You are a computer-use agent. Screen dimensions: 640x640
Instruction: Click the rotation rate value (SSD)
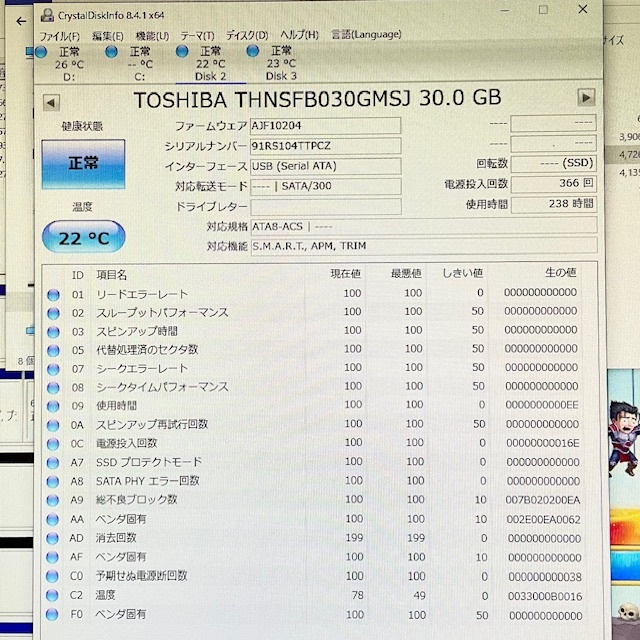pyautogui.click(x=553, y=164)
